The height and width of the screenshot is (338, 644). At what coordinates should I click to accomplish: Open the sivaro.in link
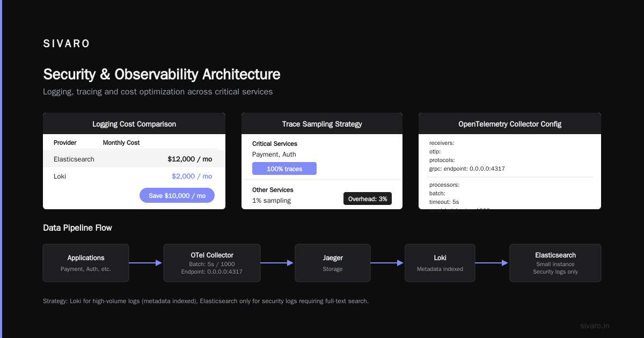pos(595,326)
